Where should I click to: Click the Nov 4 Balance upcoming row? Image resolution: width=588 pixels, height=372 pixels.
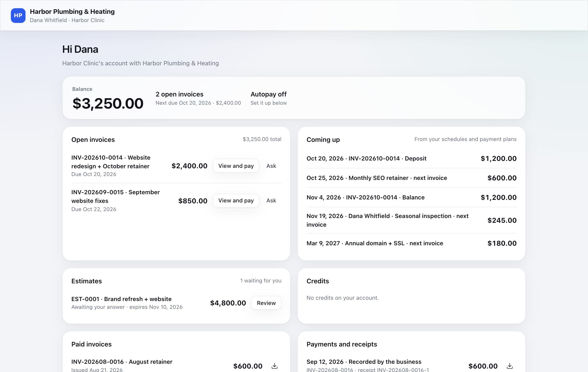tap(411, 197)
